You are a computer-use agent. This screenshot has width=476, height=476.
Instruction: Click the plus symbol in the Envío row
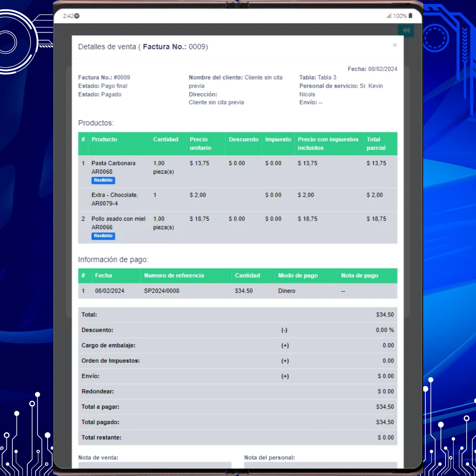coord(285,376)
